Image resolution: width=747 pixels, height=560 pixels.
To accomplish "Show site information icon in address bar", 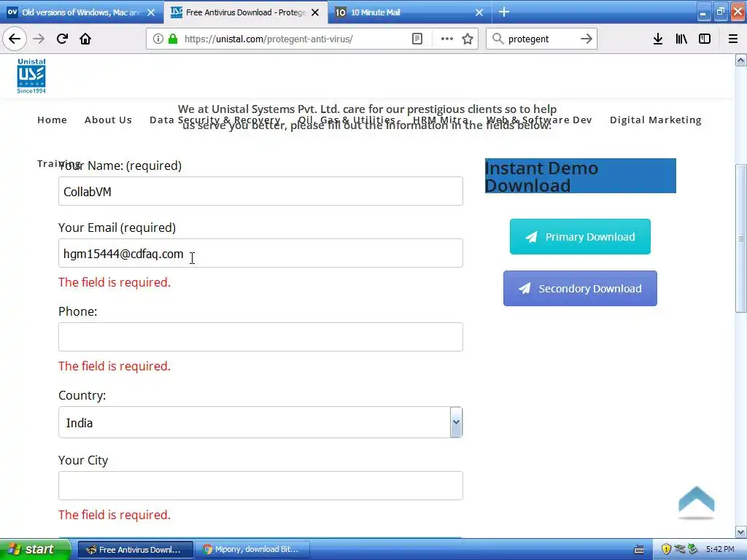I will click(158, 39).
